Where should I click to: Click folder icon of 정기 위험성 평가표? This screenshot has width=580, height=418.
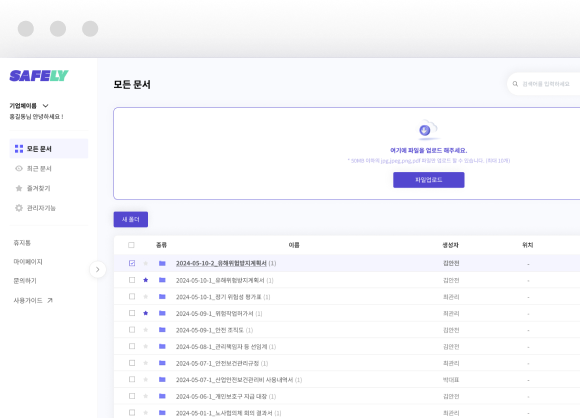coord(162,297)
